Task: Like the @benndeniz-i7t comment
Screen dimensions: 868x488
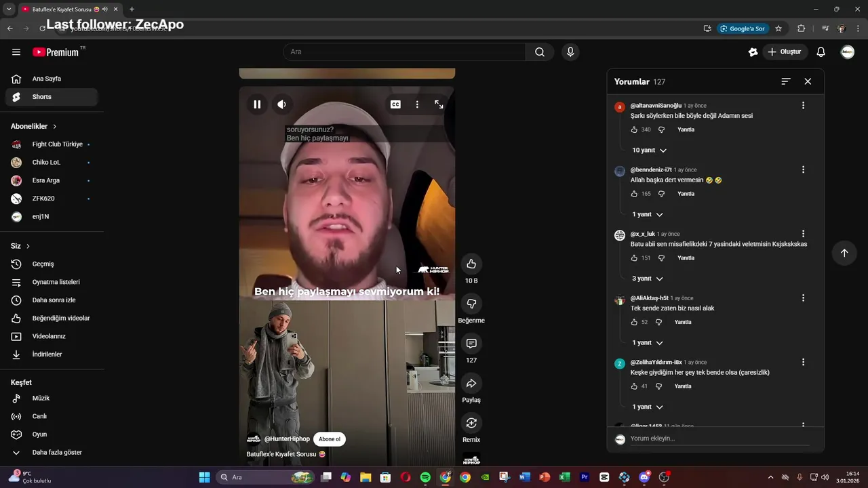Action: coord(634,194)
